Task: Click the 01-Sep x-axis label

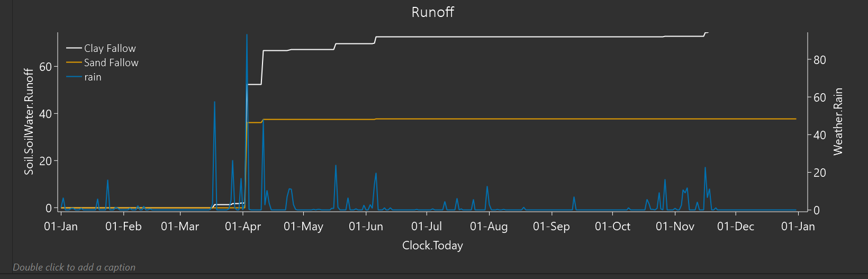Action: click(551, 227)
